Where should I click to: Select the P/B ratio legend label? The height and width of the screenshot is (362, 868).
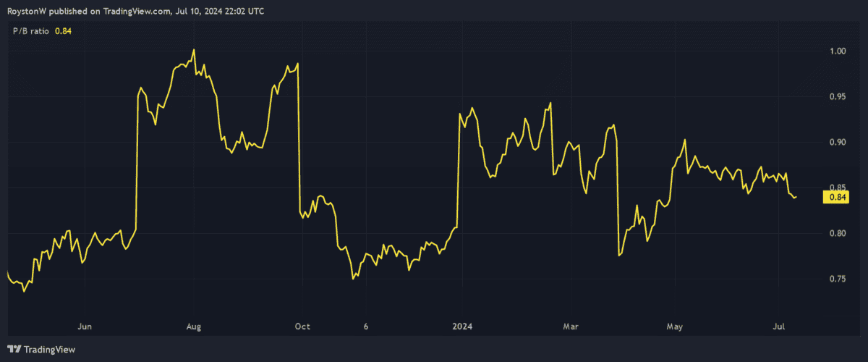tap(30, 30)
